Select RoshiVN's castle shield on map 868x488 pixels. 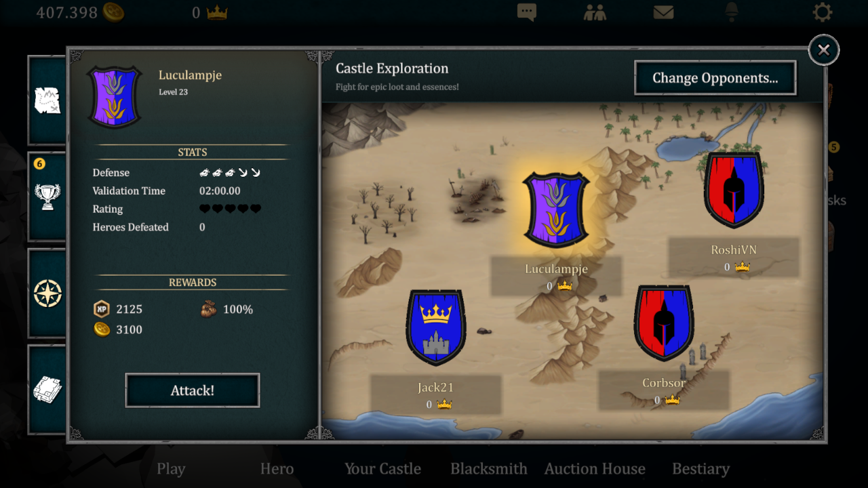(x=734, y=190)
